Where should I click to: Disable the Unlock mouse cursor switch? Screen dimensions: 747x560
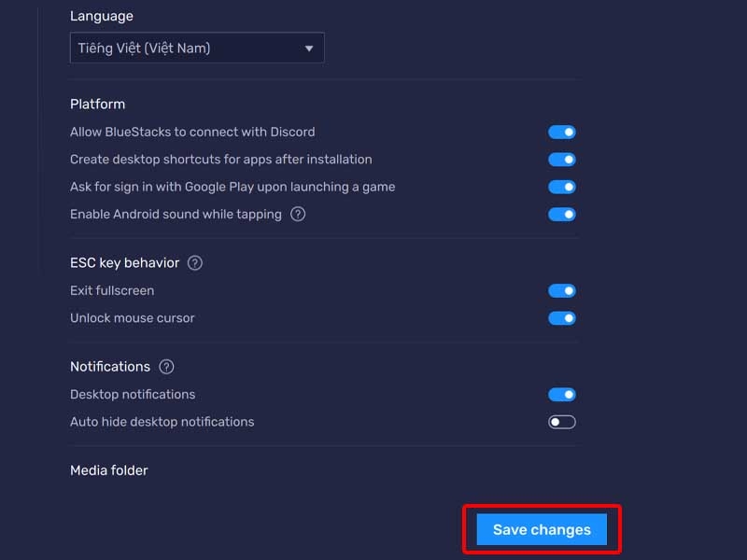(562, 318)
